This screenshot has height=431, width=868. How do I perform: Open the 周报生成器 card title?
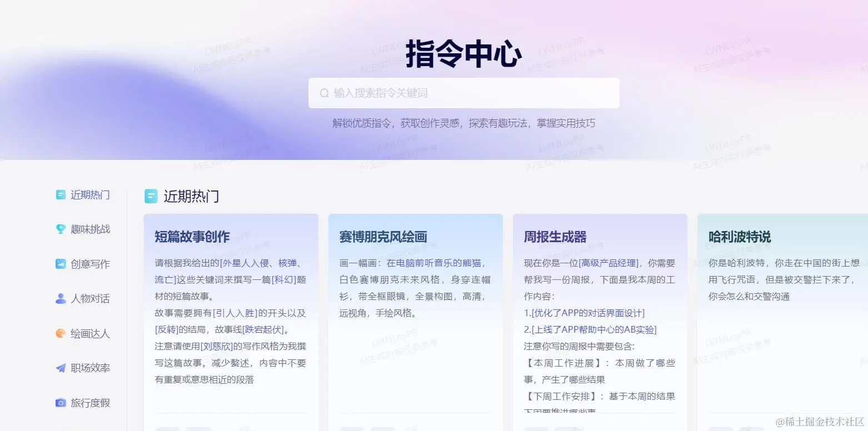[x=555, y=237]
